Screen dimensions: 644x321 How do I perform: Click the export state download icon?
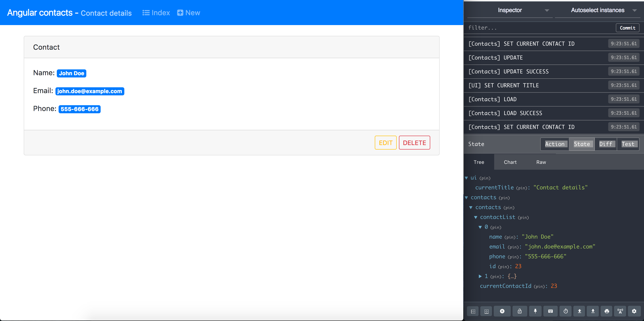pyautogui.click(x=593, y=311)
